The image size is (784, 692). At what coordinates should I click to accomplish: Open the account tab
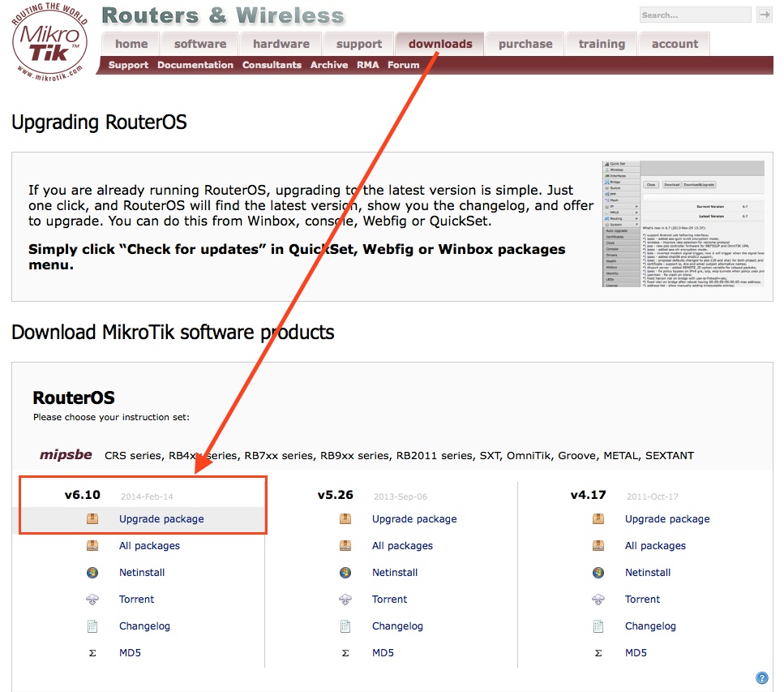675,44
